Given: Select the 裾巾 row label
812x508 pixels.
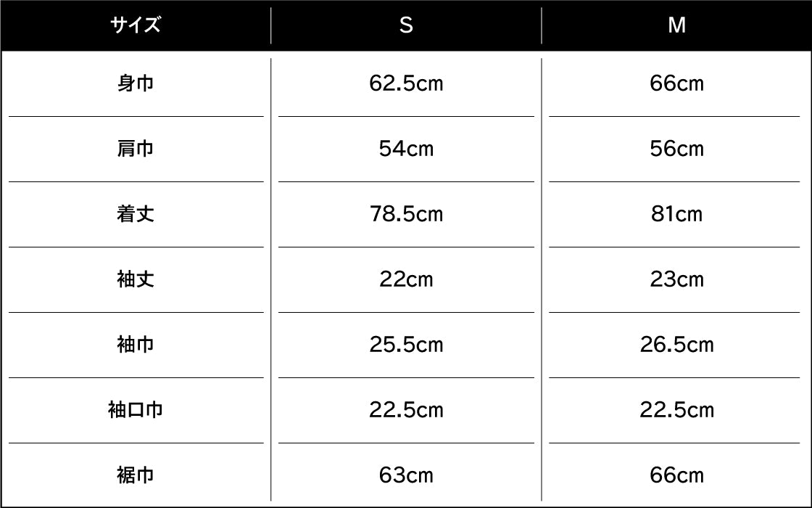Looking at the screenshot, I should [x=136, y=476].
